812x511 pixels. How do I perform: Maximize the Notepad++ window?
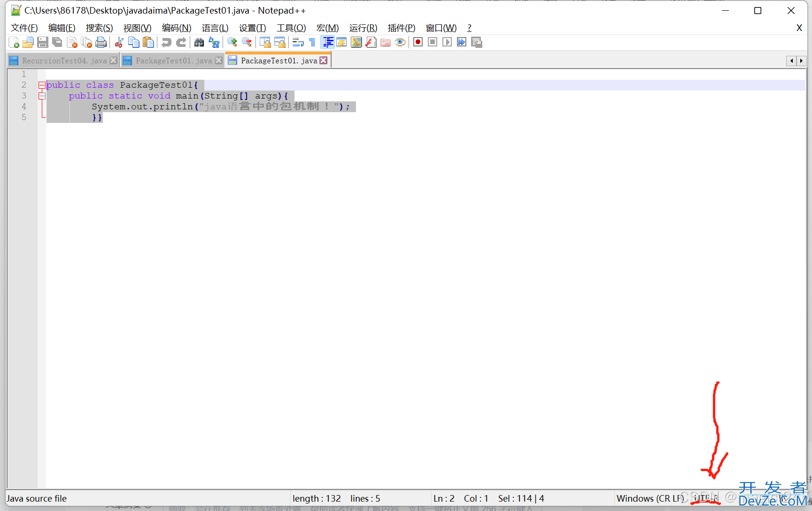point(758,10)
